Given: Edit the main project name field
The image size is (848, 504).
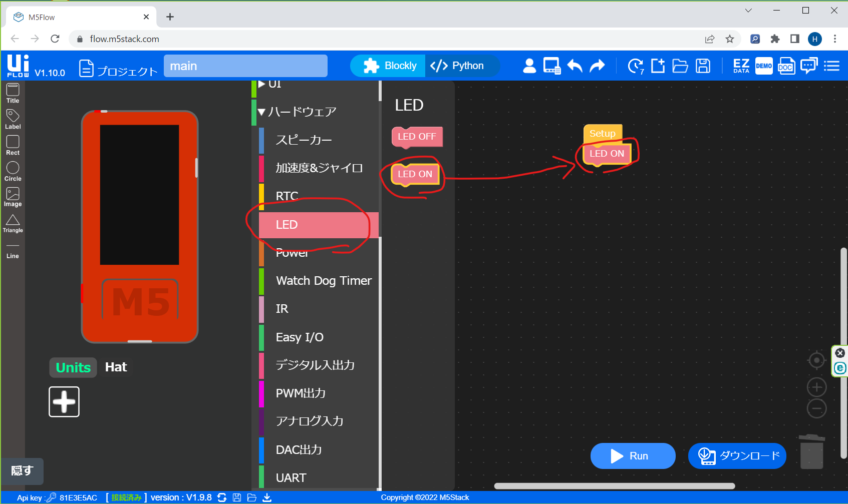Looking at the screenshot, I should click(x=245, y=66).
